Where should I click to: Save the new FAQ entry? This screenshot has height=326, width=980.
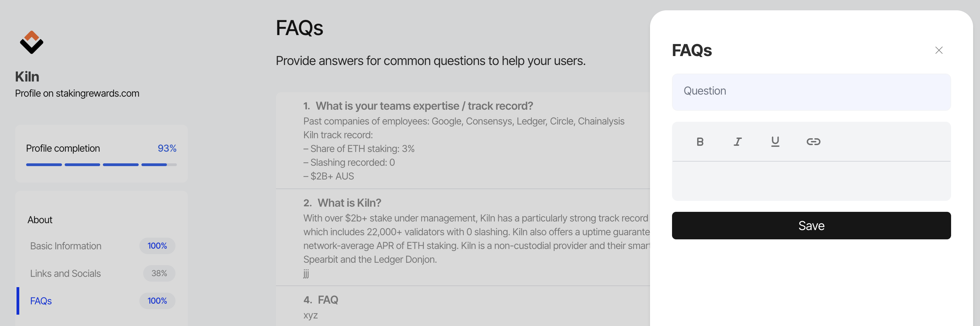tap(811, 226)
